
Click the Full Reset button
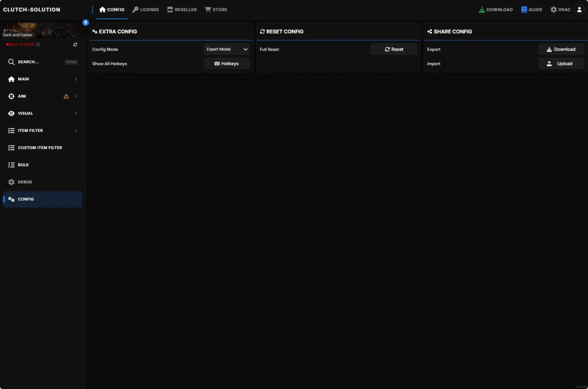pos(394,49)
